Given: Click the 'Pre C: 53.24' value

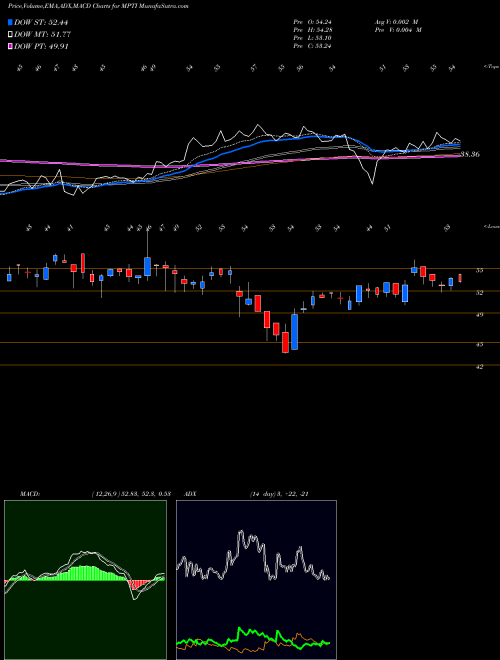Looking at the screenshot, I should pos(312,46).
